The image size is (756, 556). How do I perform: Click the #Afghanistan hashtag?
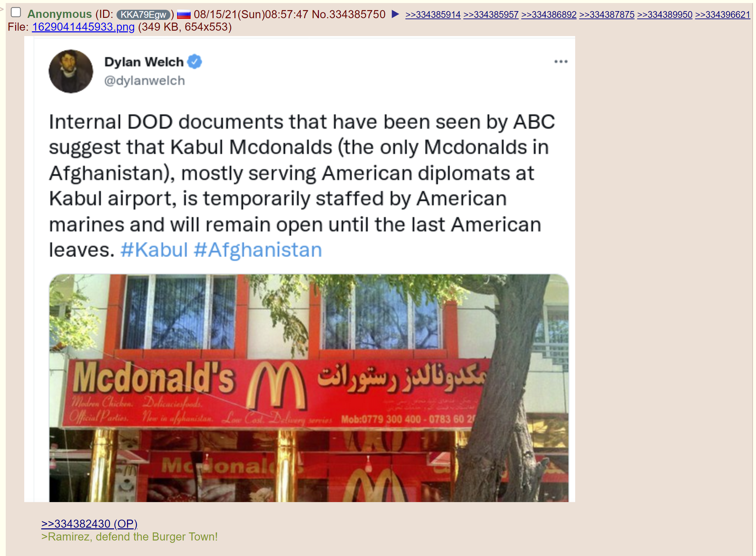click(x=258, y=250)
